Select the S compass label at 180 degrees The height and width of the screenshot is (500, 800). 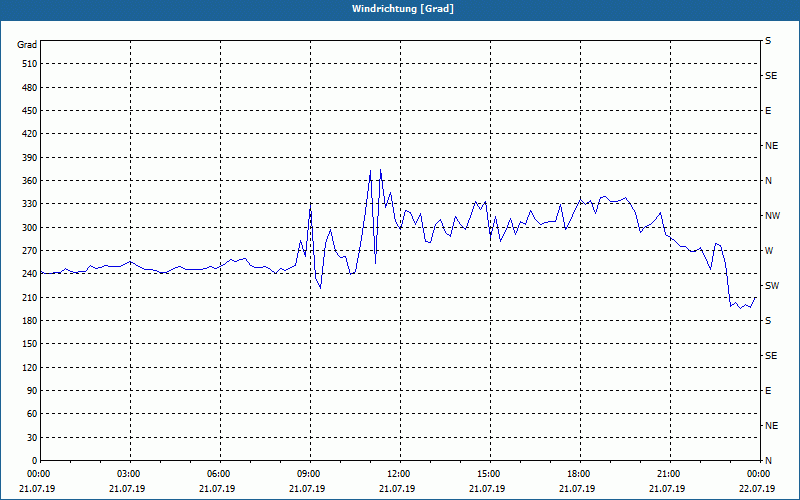[x=768, y=321]
